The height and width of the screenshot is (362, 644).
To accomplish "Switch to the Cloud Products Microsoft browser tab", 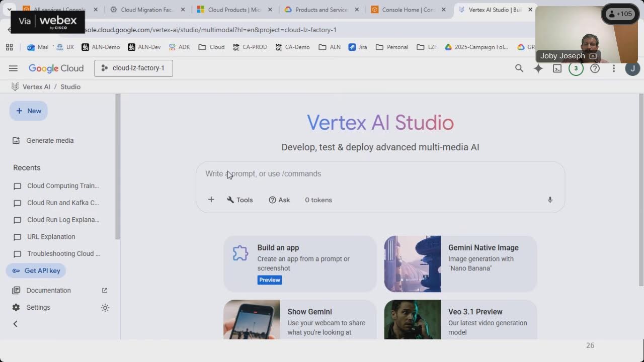I will coord(234,10).
